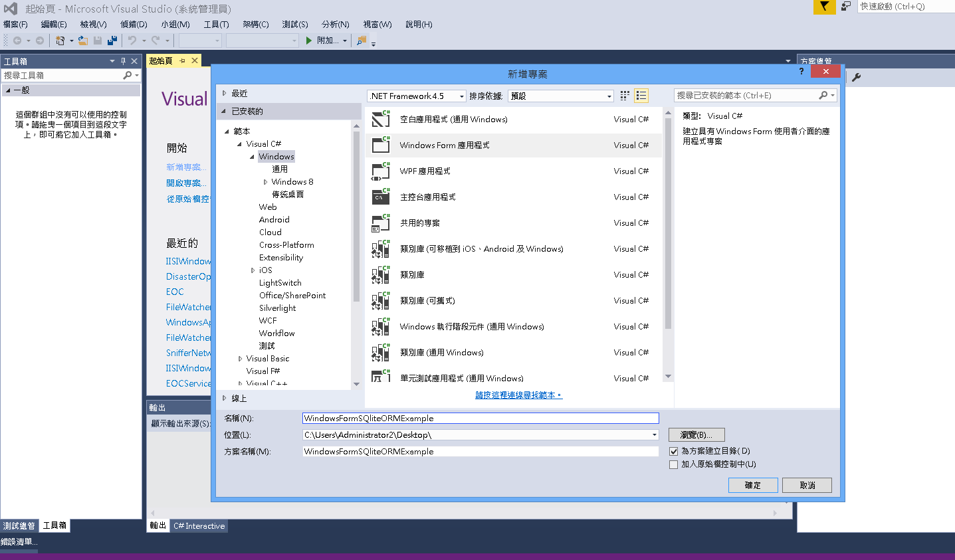Viewport: 955px width, 560px height.
Task: Open the 位置 location path dropdown
Action: coord(655,435)
